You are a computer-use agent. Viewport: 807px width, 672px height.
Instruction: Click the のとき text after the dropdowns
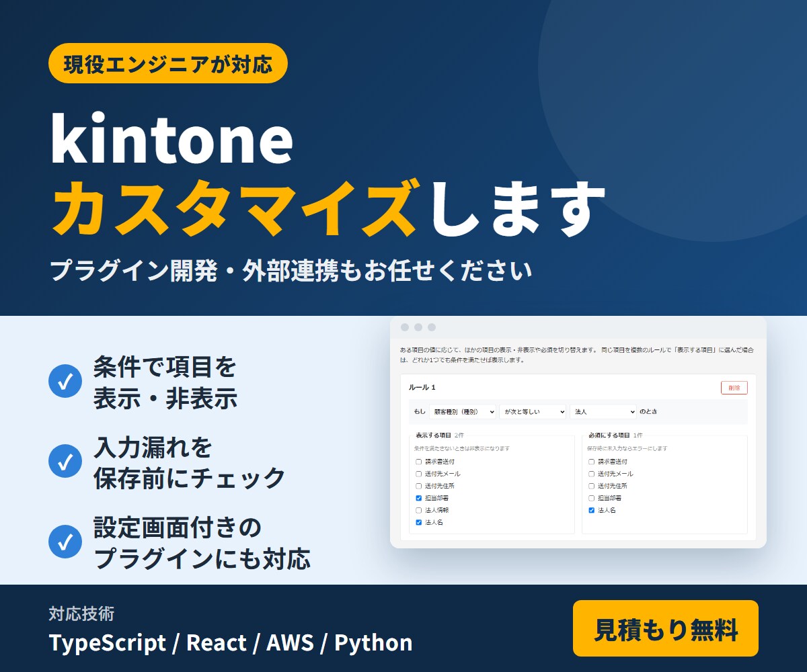(650, 411)
